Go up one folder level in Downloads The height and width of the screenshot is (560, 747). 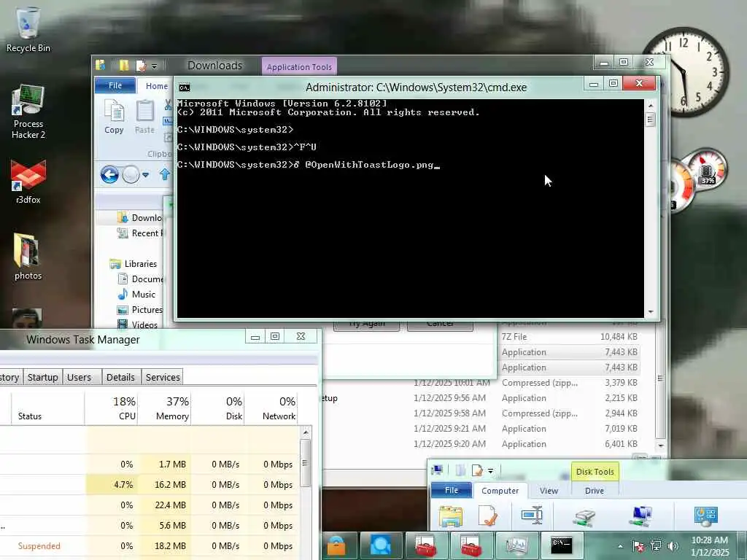click(x=165, y=174)
